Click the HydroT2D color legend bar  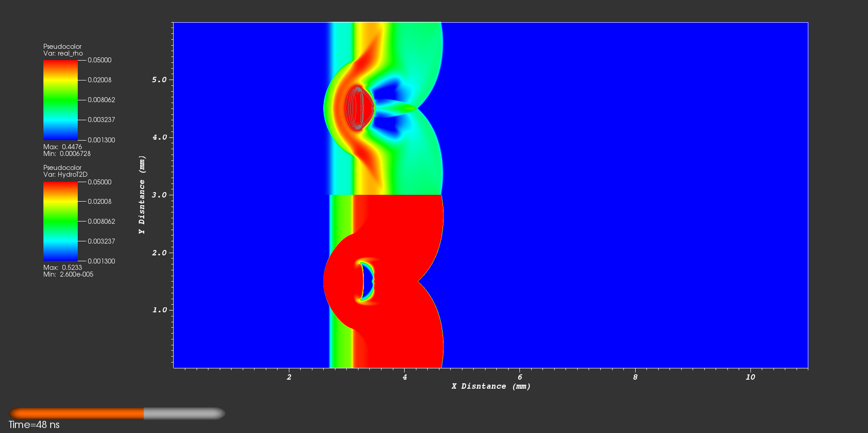click(61, 221)
